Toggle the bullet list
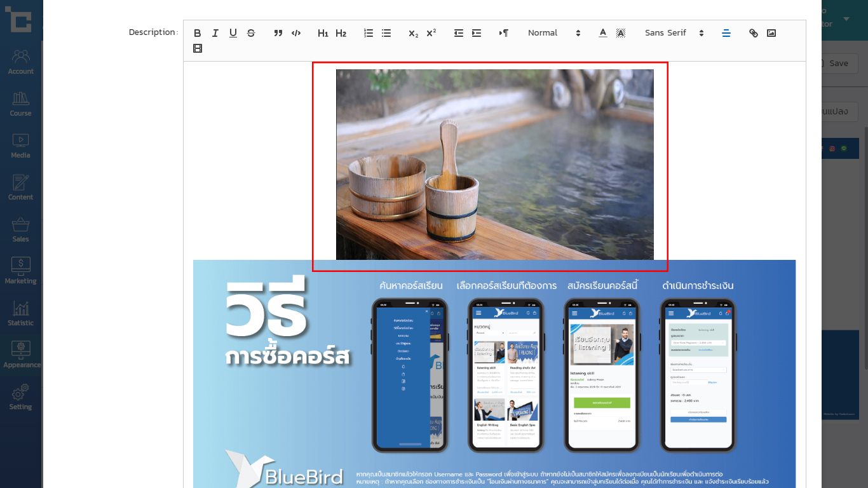This screenshot has width=868, height=488. [x=386, y=33]
